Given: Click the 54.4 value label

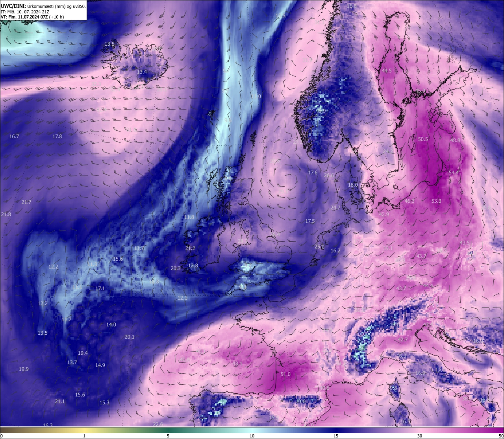Looking at the screenshot, I should pyautogui.click(x=454, y=172).
